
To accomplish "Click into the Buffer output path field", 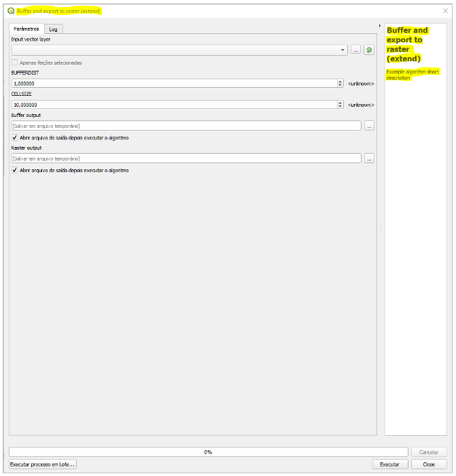I will pyautogui.click(x=186, y=126).
